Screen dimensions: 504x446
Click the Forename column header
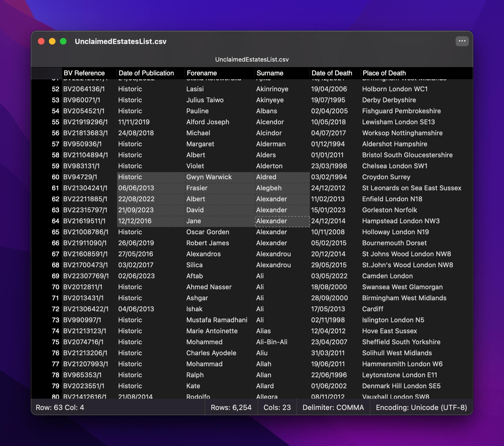202,73
